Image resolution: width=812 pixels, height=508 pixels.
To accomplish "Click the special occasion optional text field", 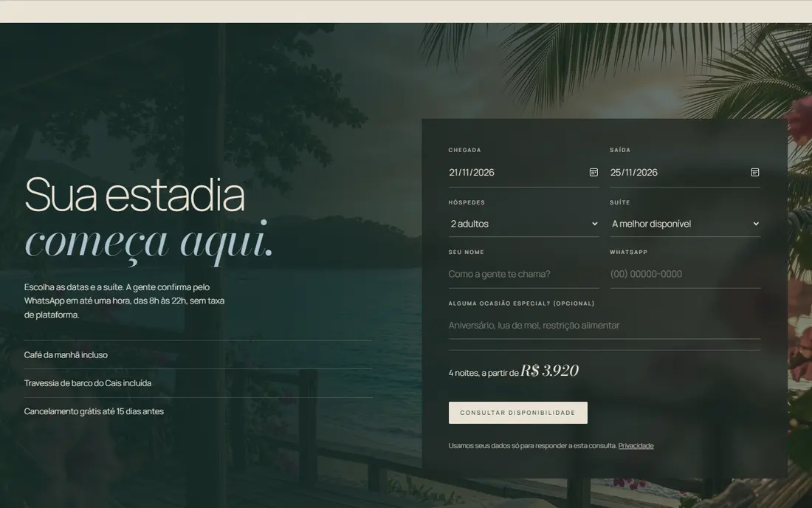I will point(605,325).
